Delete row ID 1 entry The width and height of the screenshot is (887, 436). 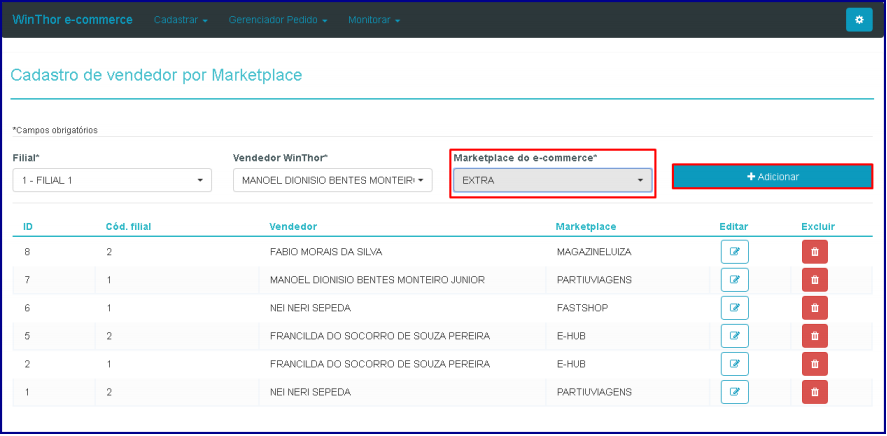click(x=815, y=392)
